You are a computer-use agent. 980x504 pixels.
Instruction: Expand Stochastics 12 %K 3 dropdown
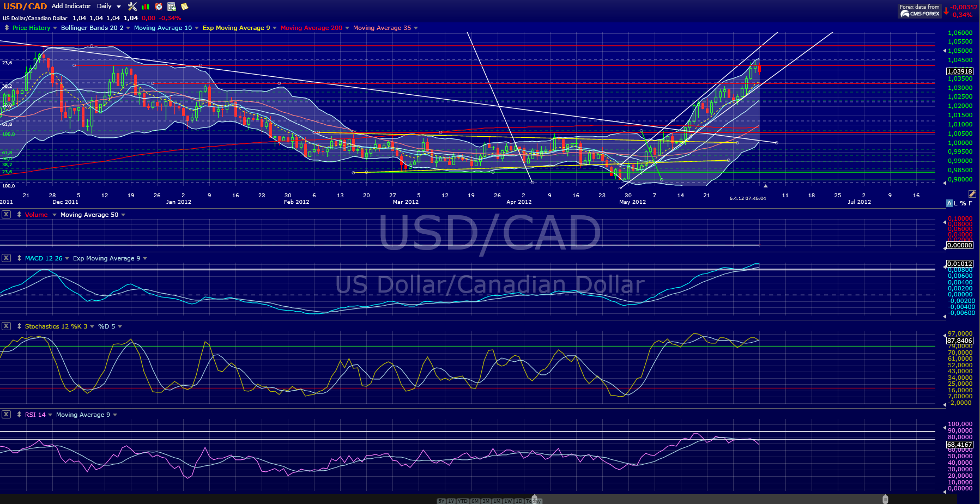[x=92, y=326]
